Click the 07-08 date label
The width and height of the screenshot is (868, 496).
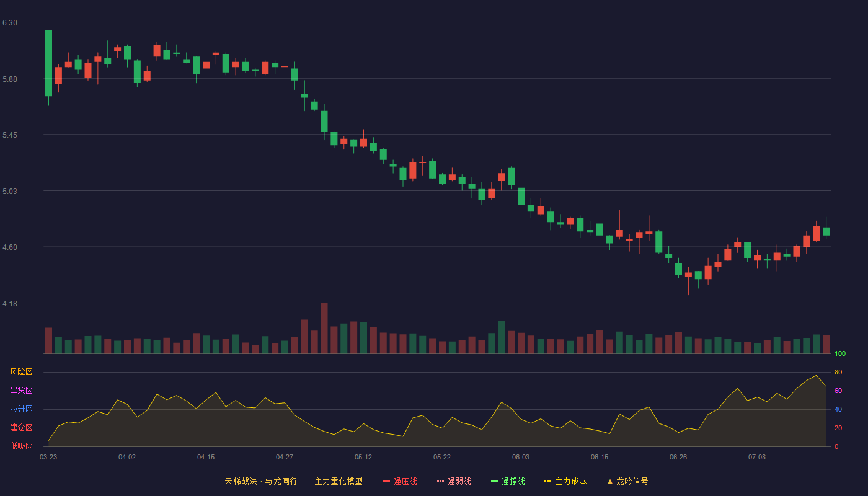[757, 457]
